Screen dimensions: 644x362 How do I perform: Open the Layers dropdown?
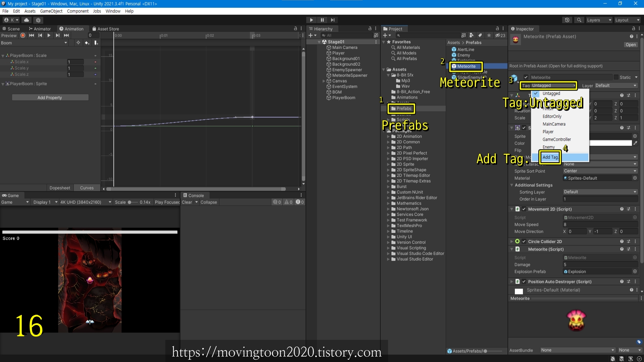click(599, 20)
